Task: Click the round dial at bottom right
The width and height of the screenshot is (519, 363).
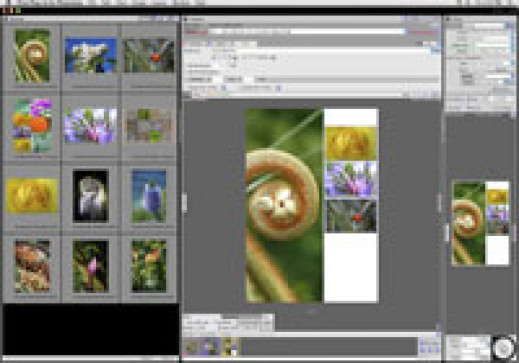Action: pyautogui.click(x=504, y=348)
